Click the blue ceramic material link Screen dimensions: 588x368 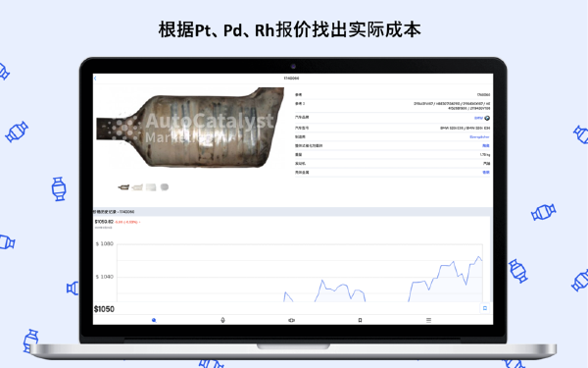click(486, 145)
